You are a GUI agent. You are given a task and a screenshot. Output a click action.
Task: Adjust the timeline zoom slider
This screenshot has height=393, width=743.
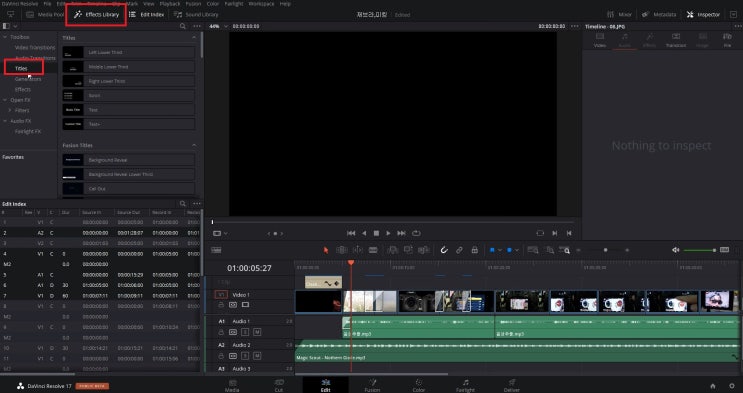pyautogui.click(x=605, y=250)
